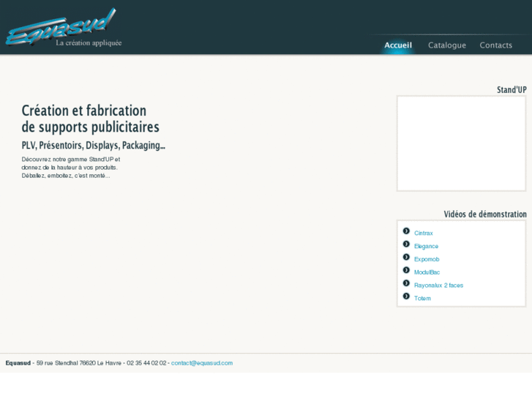Open the Elegance demonstration video link
The height and width of the screenshot is (399, 532).
[426, 246]
